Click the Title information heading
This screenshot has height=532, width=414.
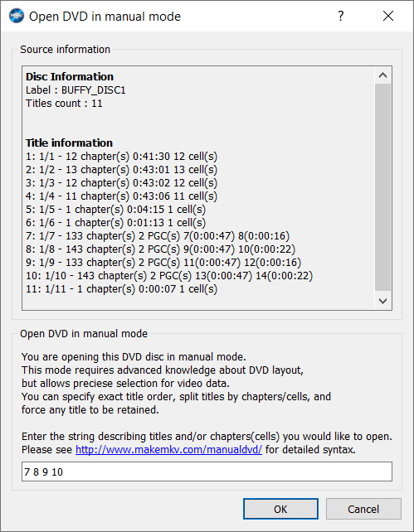tap(69, 143)
